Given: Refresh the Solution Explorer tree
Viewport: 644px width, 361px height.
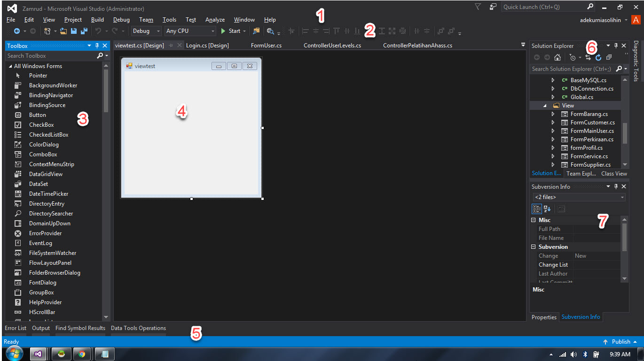Looking at the screenshot, I should (x=598, y=57).
